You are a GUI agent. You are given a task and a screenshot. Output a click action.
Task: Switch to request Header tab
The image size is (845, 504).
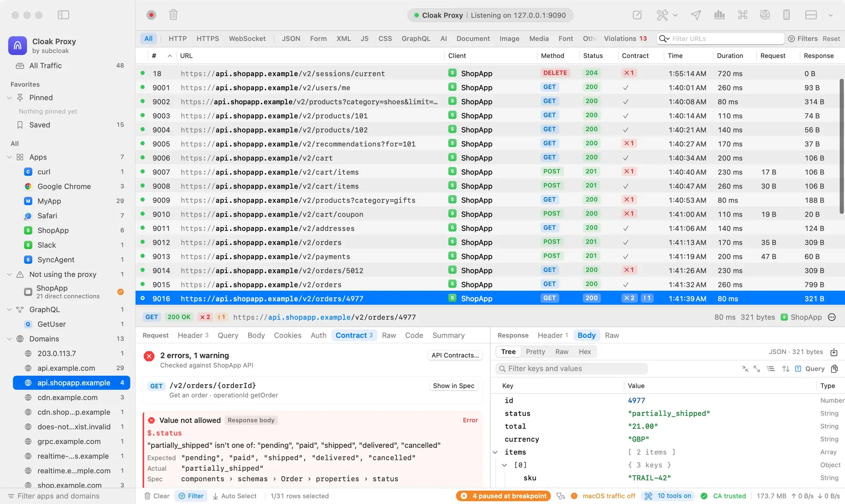coord(193,335)
